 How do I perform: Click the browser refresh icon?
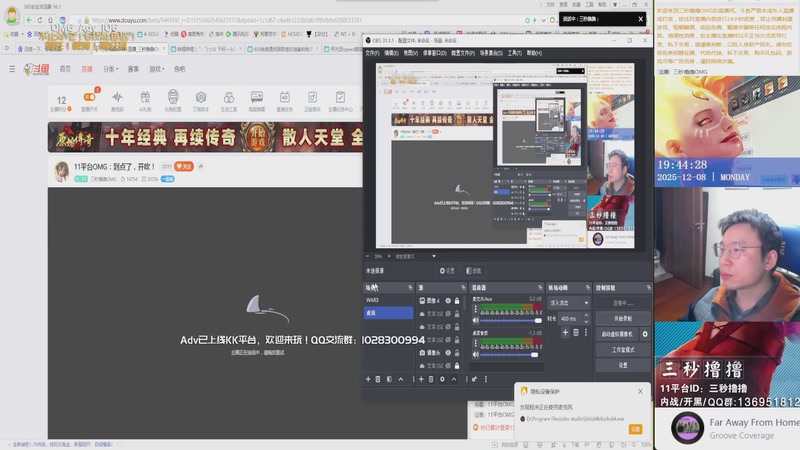pos(40,20)
